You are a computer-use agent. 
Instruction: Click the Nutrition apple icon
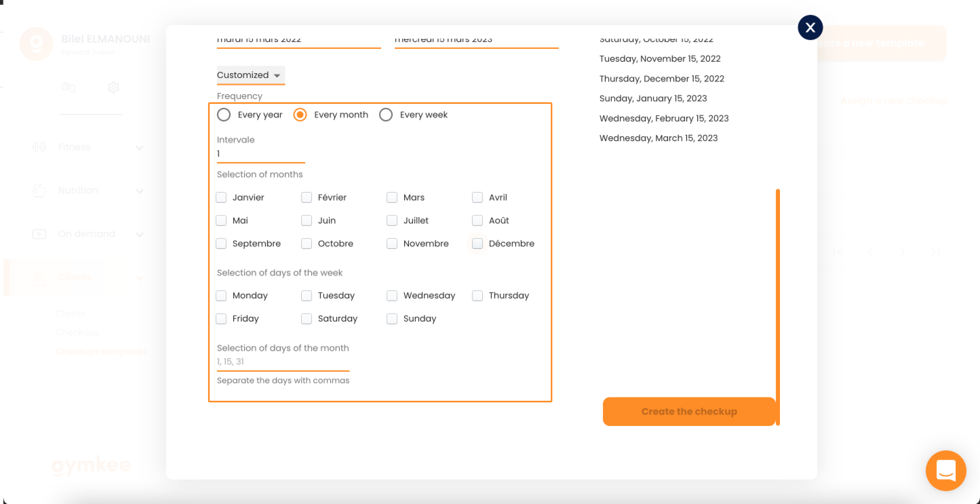[39, 190]
